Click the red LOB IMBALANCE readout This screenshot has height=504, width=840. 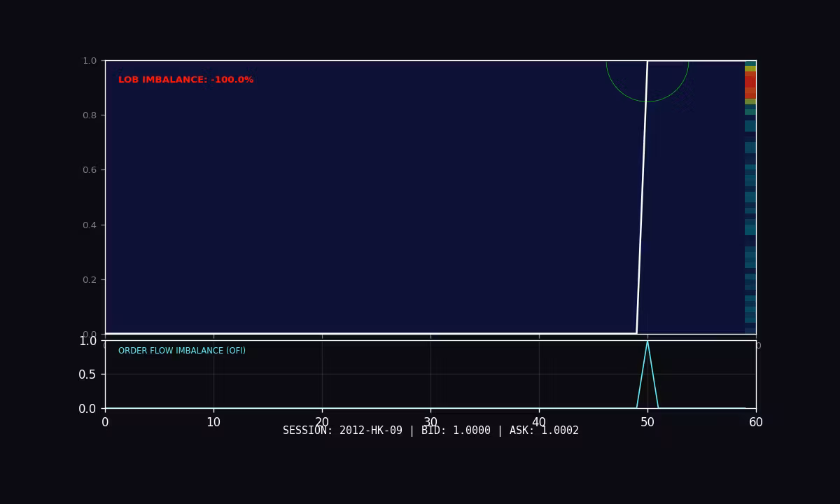point(185,80)
